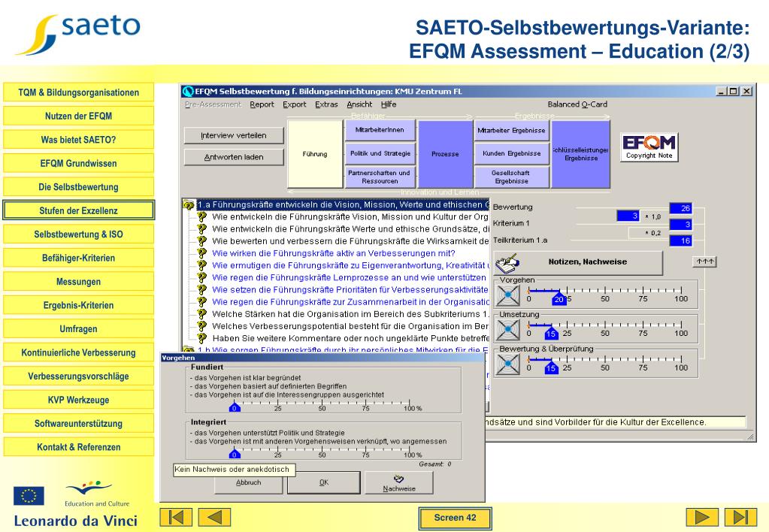
Task: Click Antworten laden button
Action: pos(234,157)
